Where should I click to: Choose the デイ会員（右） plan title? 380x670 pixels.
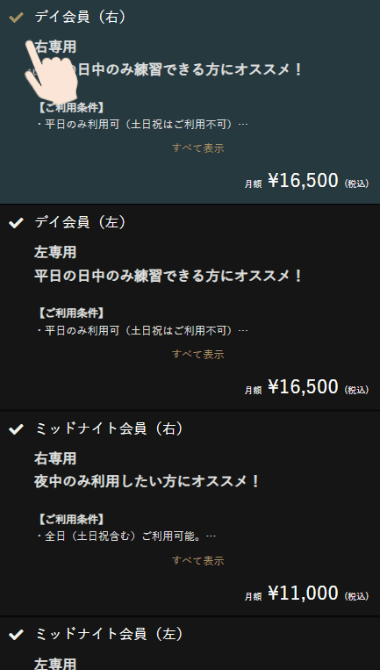[x=80, y=17]
